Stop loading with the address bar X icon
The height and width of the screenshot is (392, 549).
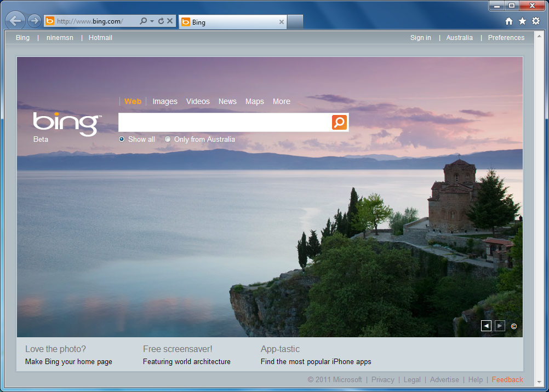click(x=170, y=21)
